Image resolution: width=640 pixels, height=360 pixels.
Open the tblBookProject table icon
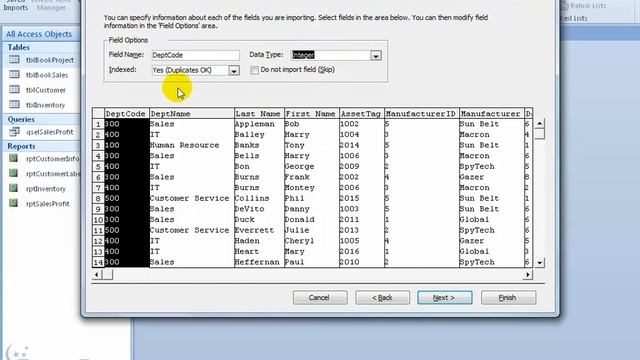pos(14,60)
